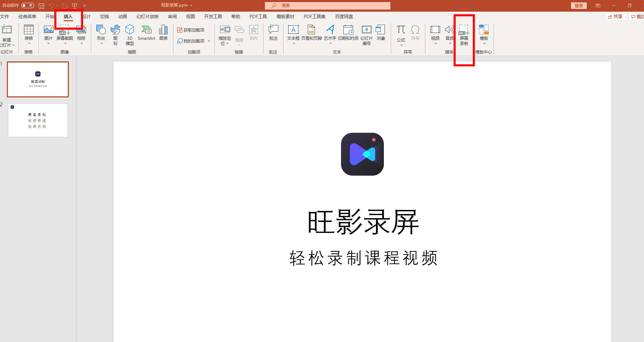Open the Photo Album (相册) tool
Image resolution: width=644 pixels, height=342 pixels.
81,34
